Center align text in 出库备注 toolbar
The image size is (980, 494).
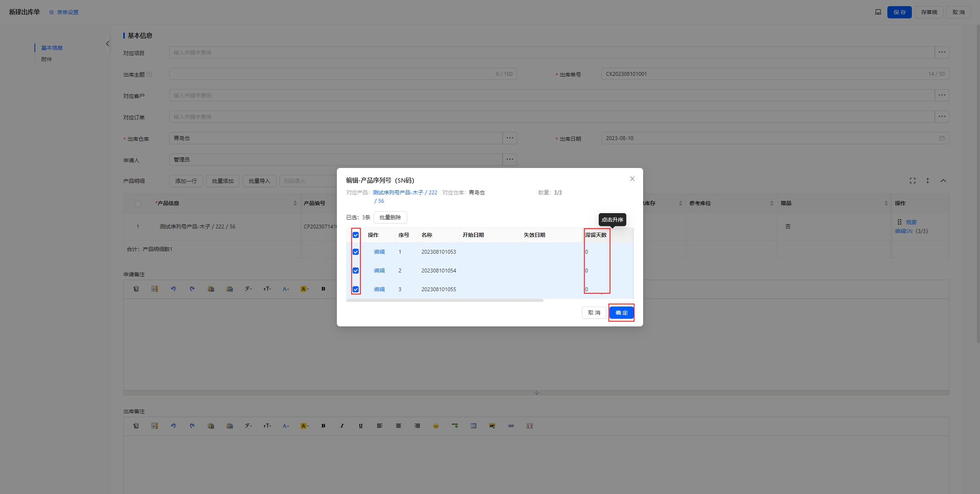click(399, 426)
